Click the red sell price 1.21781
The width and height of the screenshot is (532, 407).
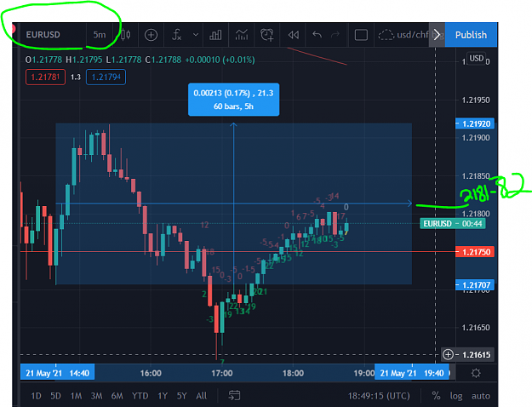pos(45,77)
